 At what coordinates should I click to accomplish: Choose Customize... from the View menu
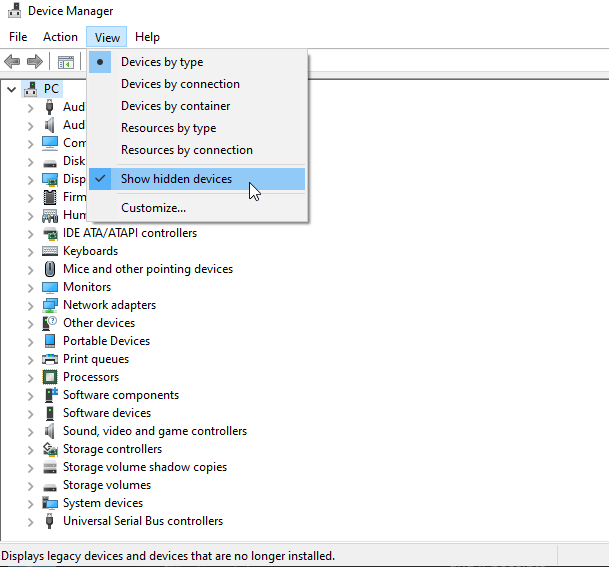tap(153, 208)
